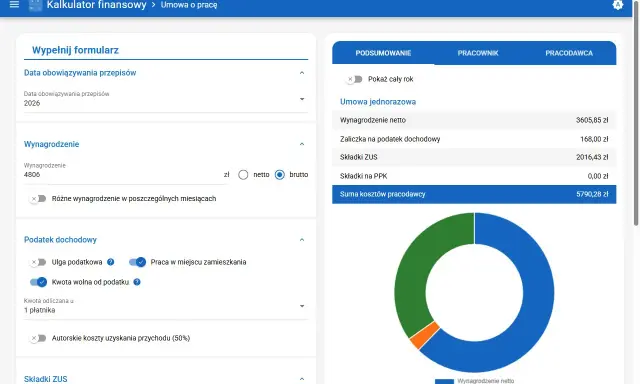Toggle 'Pokaż cały rok' switch
This screenshot has height=384, width=640.
353,79
